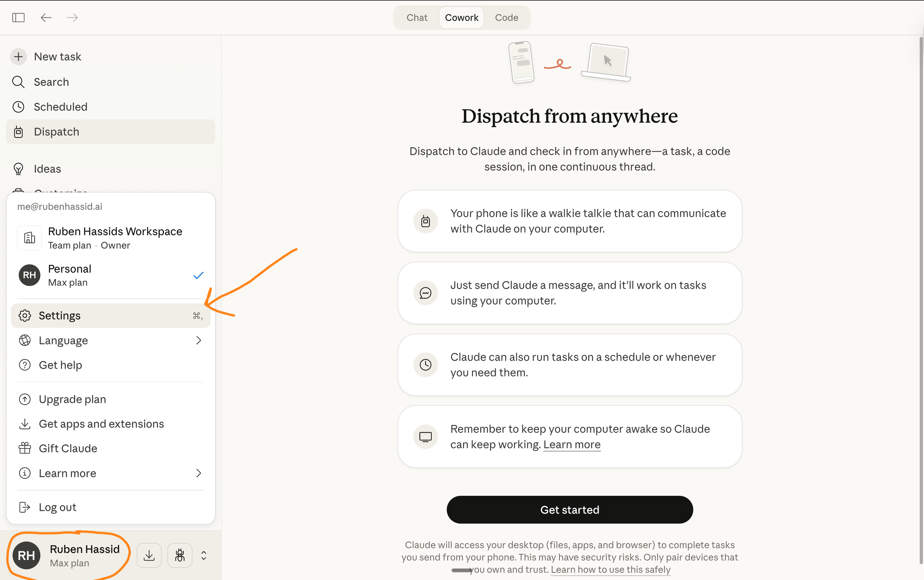Open Scheduled clock icon in sidebar

[18, 107]
